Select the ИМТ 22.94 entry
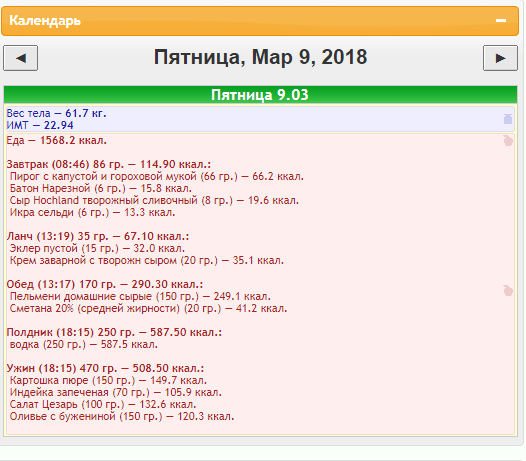526x461 pixels. [40, 125]
